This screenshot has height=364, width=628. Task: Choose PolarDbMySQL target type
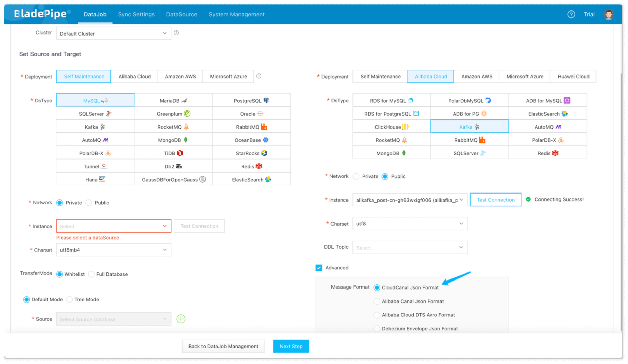click(x=469, y=100)
